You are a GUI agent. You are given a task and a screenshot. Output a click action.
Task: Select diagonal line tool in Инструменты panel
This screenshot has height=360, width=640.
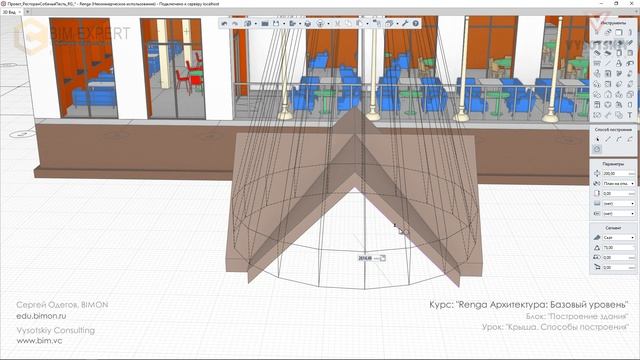[608, 63]
